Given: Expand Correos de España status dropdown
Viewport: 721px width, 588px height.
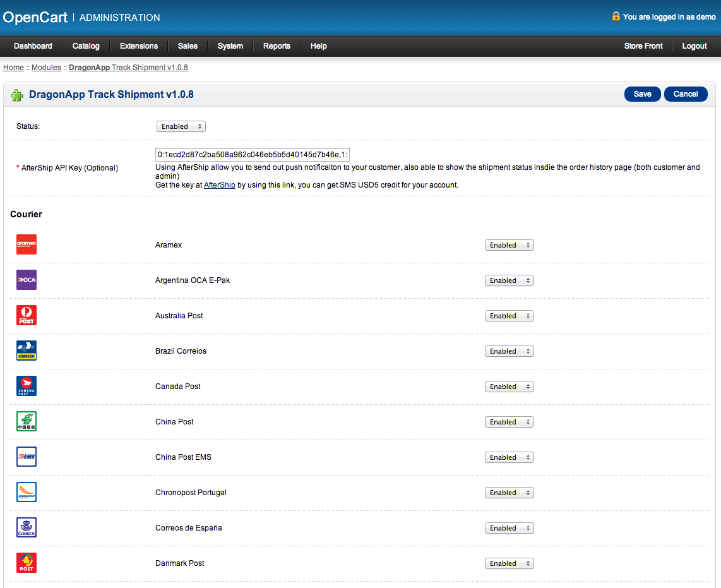Looking at the screenshot, I should pyautogui.click(x=509, y=528).
